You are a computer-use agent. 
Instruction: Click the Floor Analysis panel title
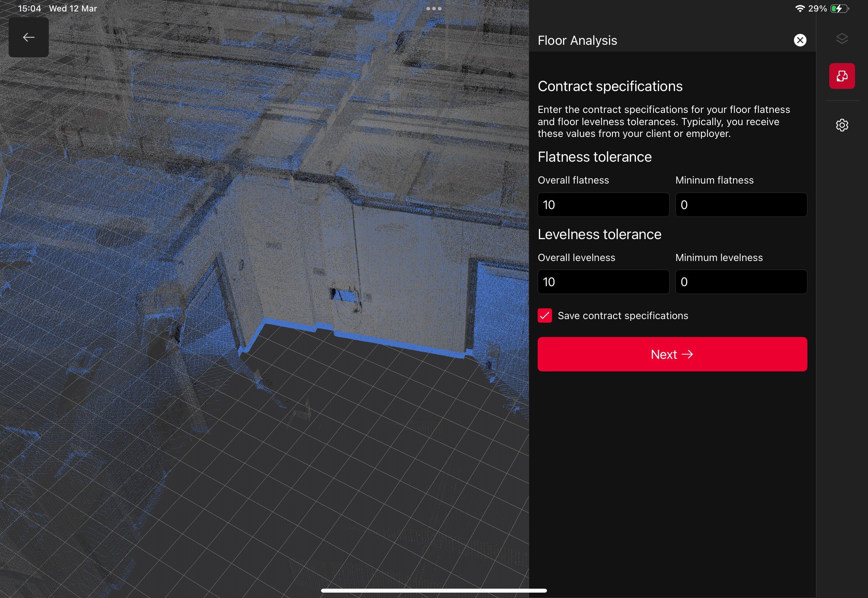[x=577, y=41]
